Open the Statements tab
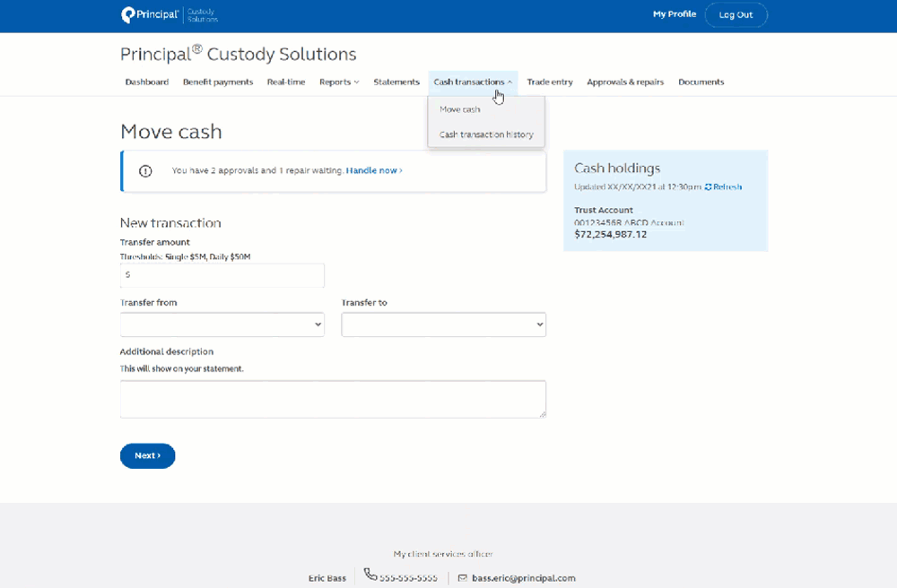897x588 pixels. point(396,82)
